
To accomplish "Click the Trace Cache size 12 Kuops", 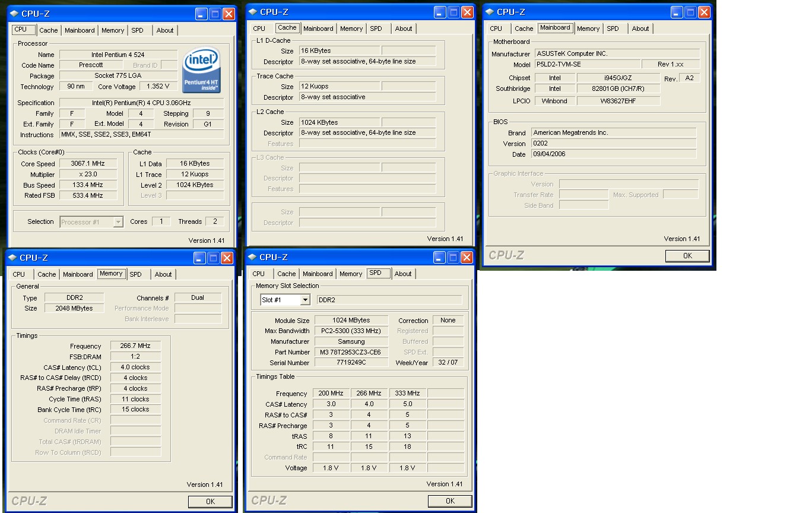I will click(x=340, y=86).
